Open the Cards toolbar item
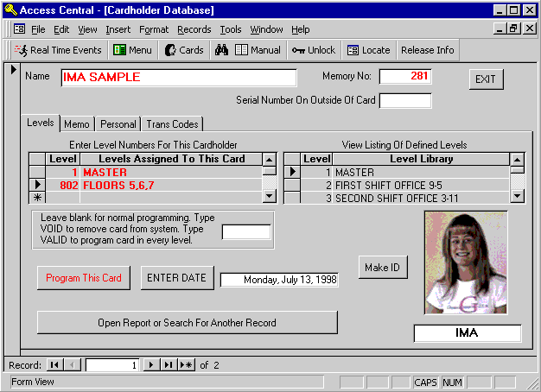Viewport: 541px width, 392px height. tap(184, 50)
